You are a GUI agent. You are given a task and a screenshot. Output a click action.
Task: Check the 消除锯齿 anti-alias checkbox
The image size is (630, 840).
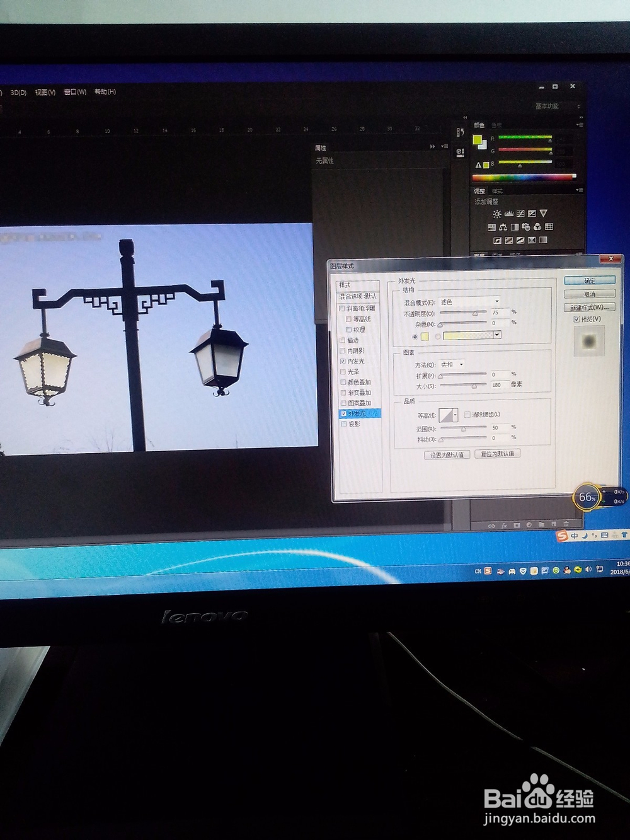click(x=467, y=415)
